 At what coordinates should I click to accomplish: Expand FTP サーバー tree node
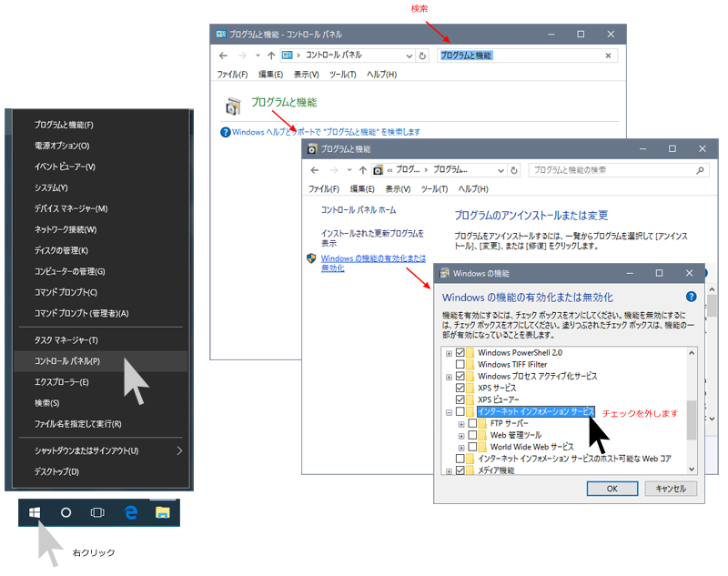point(461,424)
